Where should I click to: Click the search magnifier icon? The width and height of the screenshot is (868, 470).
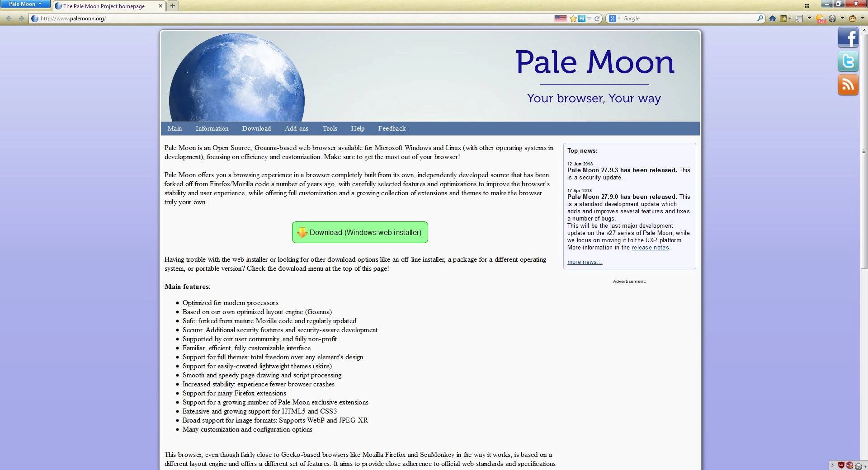coord(760,18)
